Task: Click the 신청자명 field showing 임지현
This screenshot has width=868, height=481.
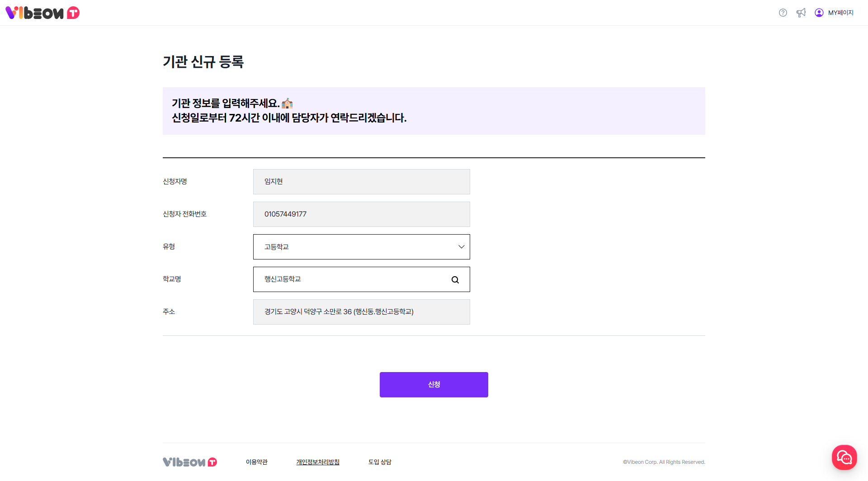Action: point(362,182)
